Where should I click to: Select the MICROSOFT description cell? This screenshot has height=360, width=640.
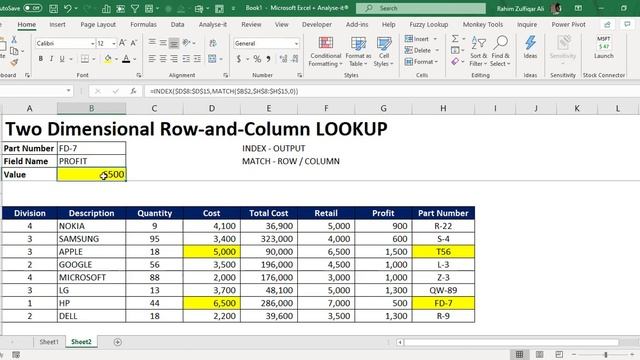pos(91,277)
